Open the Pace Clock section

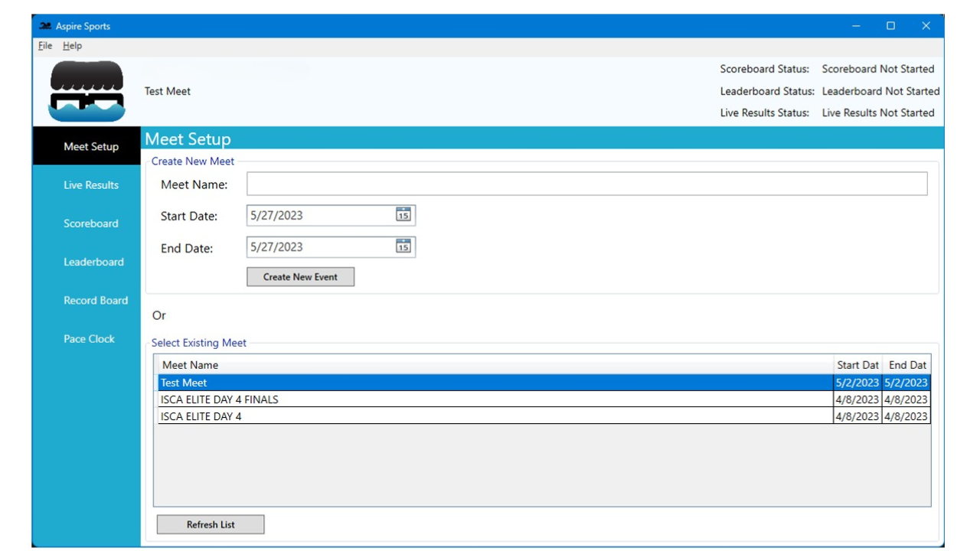[89, 339]
